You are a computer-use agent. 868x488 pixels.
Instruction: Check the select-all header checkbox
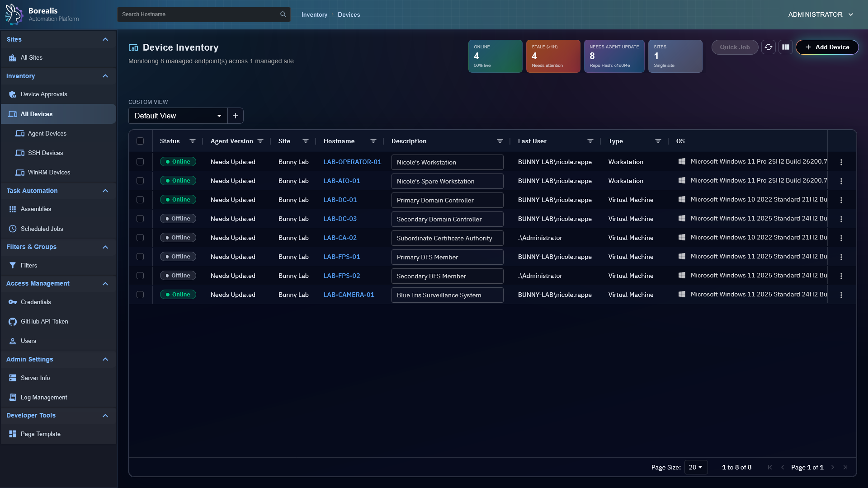(140, 141)
